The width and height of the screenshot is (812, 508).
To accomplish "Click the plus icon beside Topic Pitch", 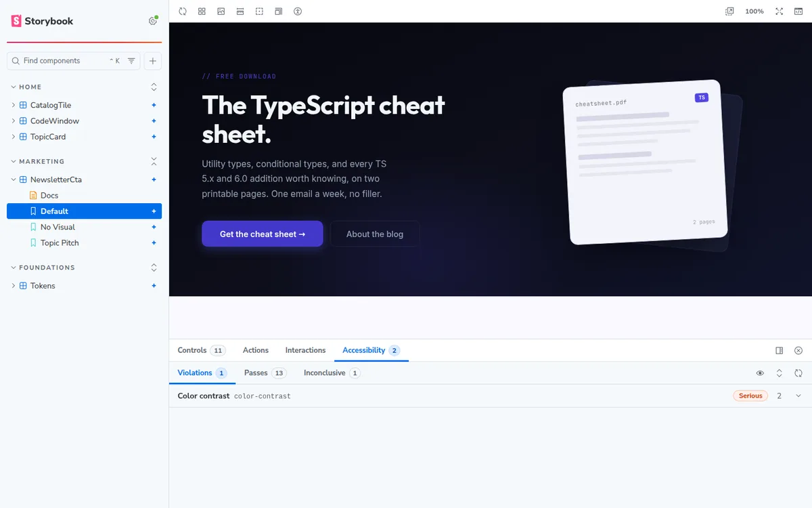I will (x=154, y=242).
